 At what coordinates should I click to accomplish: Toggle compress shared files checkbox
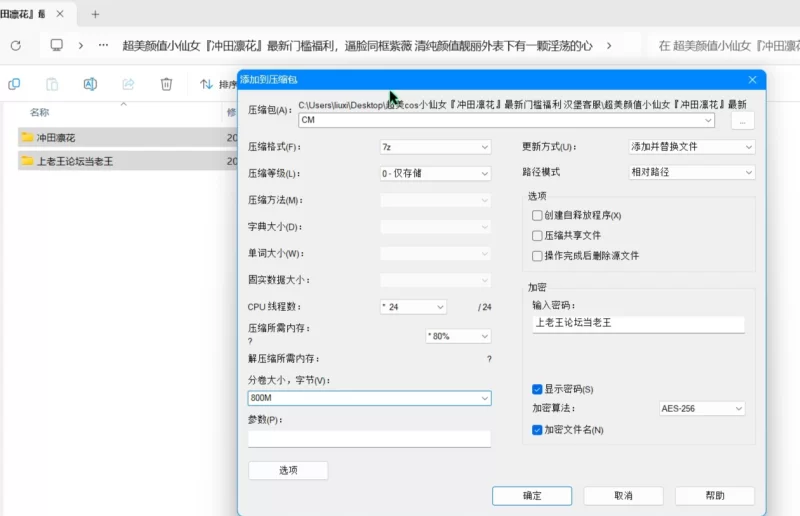(537, 235)
